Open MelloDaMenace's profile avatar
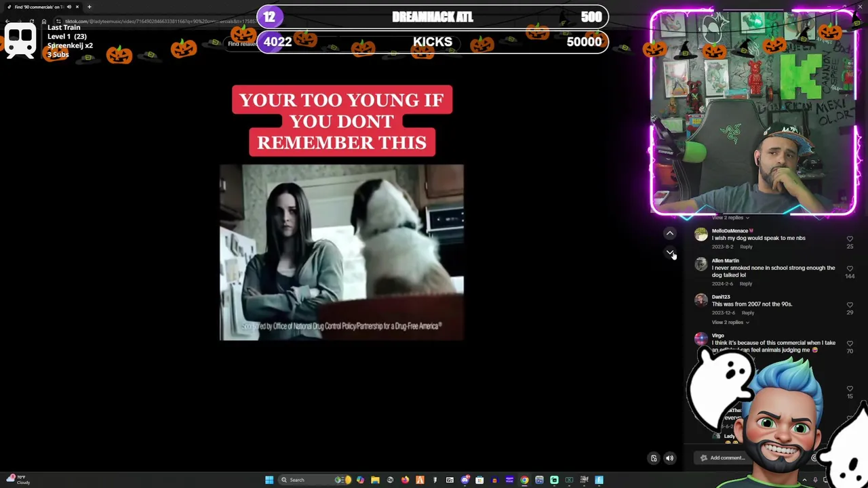Screen dimensions: 868x488 click(701, 235)
